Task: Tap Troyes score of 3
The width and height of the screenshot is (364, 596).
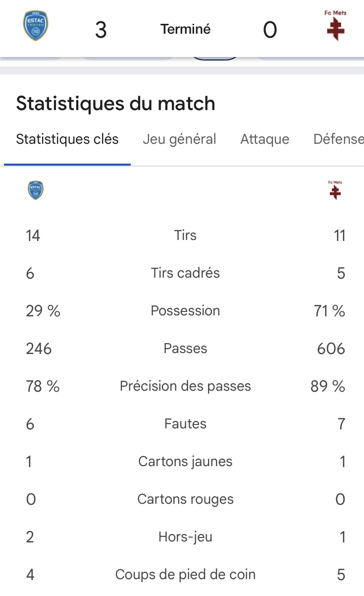Action: pyautogui.click(x=101, y=30)
